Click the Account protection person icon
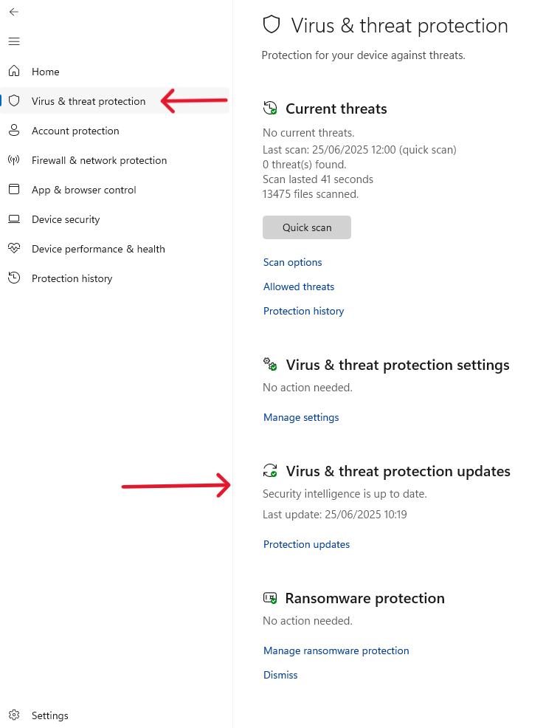560x728 pixels. pos(14,131)
